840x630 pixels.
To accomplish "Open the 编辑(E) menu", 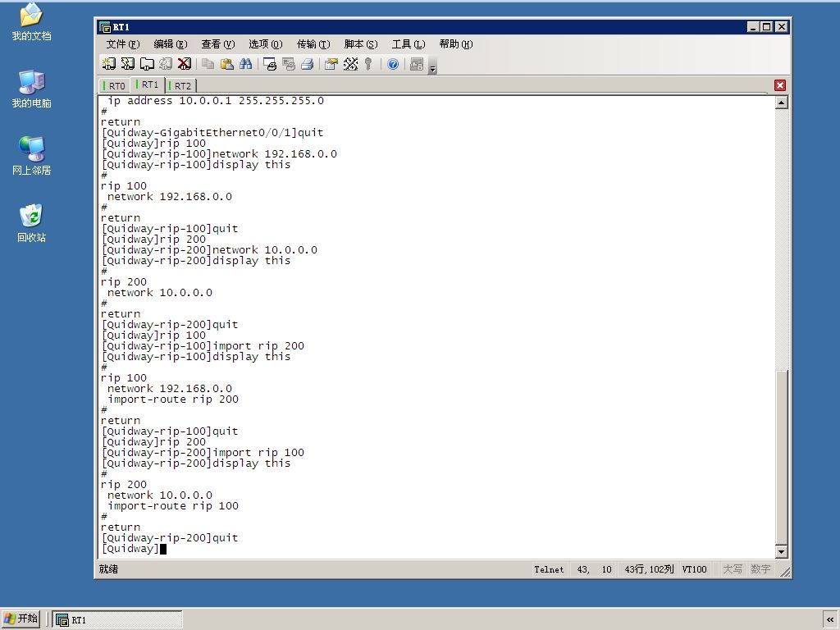I will [171, 44].
